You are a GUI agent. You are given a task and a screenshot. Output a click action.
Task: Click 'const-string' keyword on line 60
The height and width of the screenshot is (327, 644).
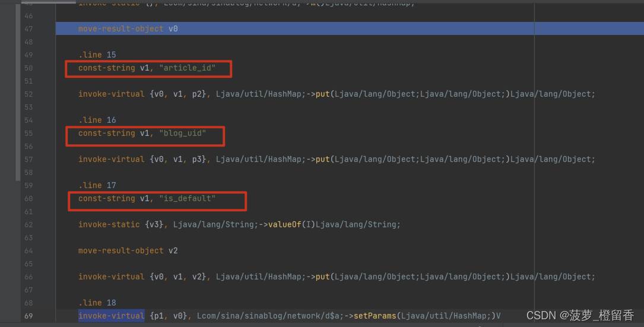107,198
